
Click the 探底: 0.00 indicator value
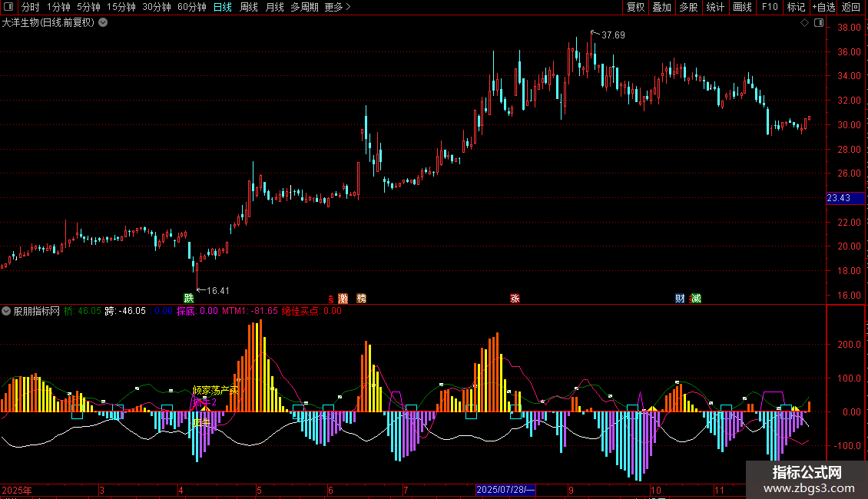tap(197, 311)
